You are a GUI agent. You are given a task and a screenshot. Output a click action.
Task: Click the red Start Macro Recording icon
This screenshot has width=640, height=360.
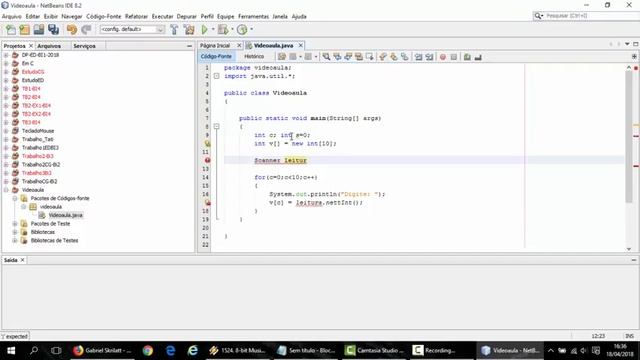[443, 57]
